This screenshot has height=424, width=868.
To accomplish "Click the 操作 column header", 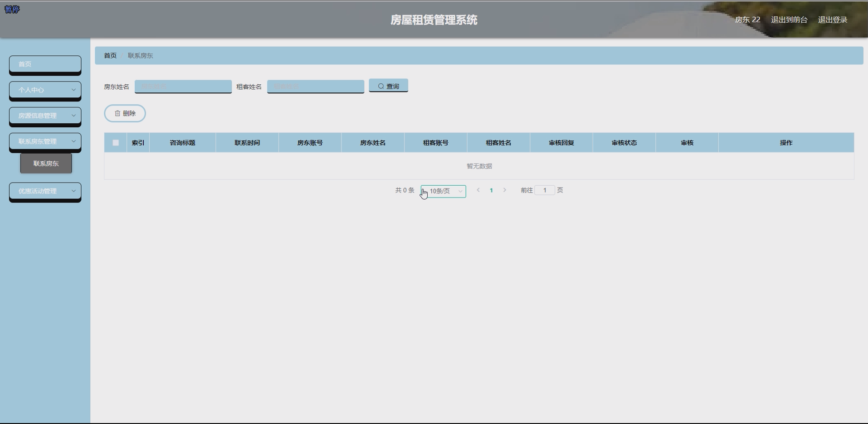I will [786, 143].
